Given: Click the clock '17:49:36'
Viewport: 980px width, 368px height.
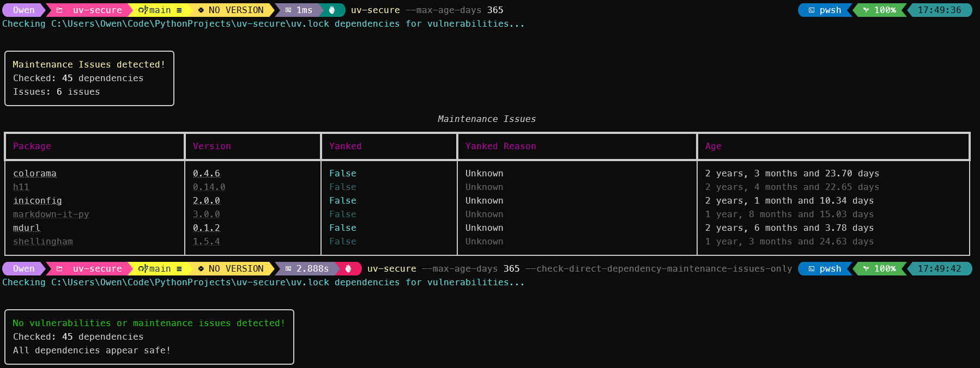Looking at the screenshot, I should [939, 10].
